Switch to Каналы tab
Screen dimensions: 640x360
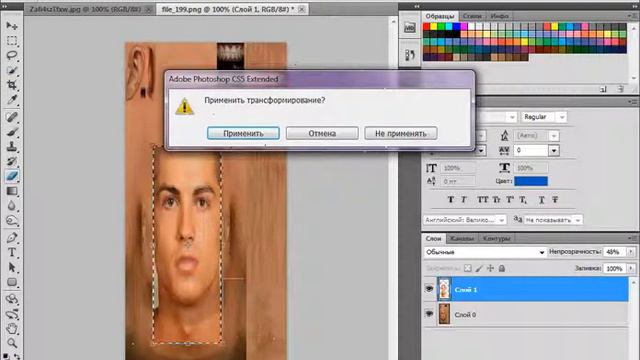click(x=462, y=238)
